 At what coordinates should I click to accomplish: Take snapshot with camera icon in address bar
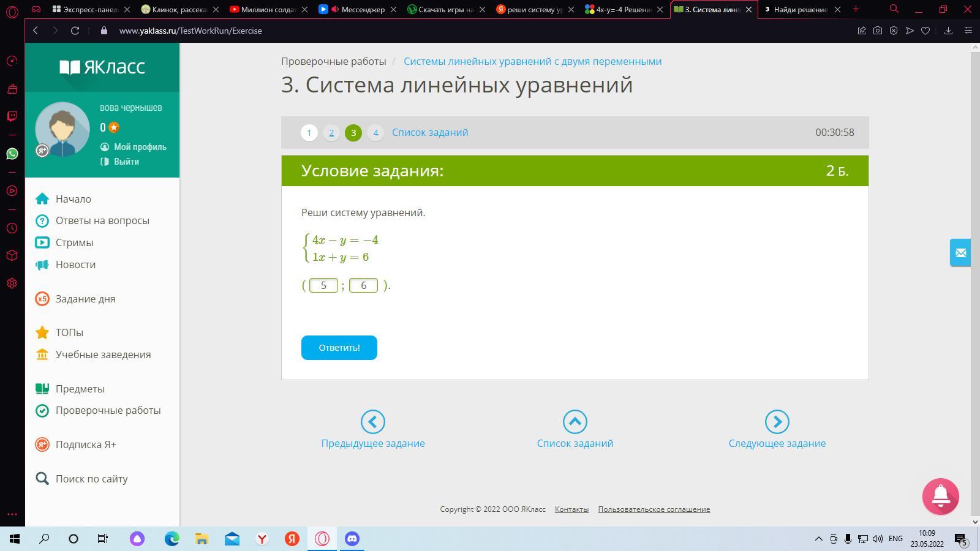[878, 31]
